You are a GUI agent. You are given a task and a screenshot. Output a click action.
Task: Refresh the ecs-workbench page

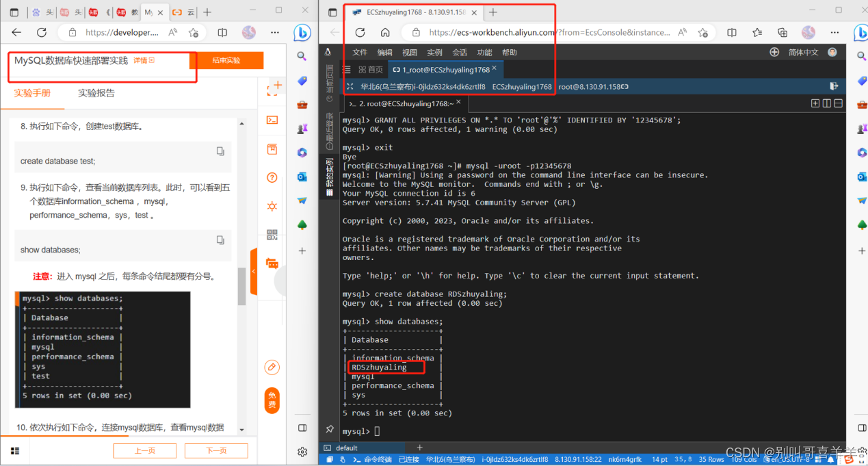pyautogui.click(x=360, y=32)
